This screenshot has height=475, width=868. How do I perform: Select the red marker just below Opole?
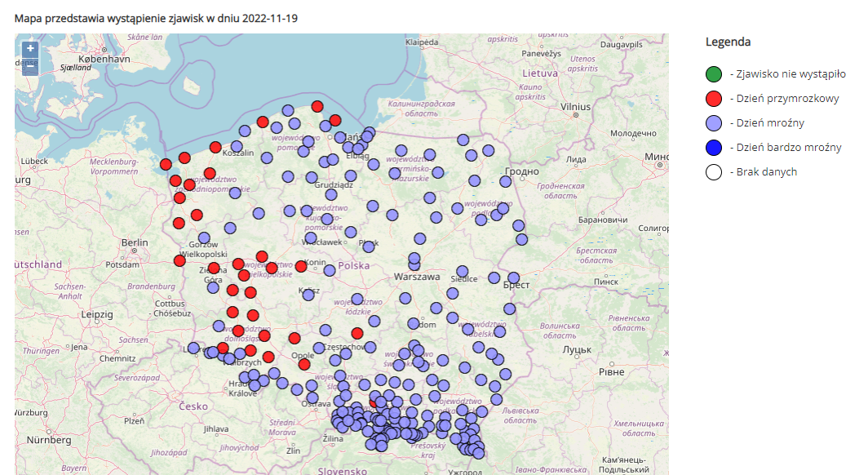(303, 364)
